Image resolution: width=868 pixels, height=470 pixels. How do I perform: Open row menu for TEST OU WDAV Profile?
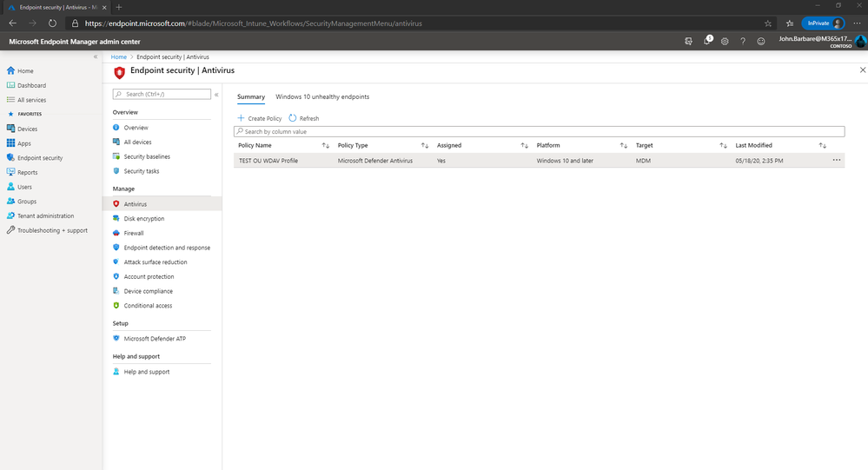[x=837, y=160]
